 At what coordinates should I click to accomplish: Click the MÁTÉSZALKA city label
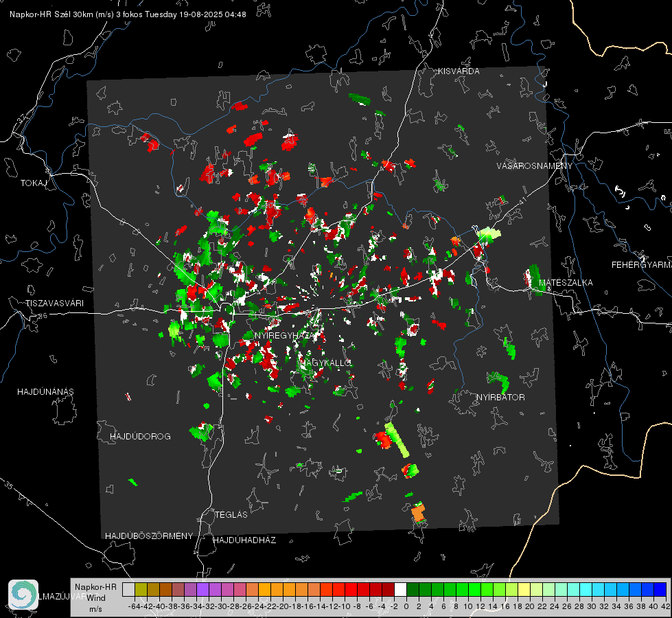(566, 283)
